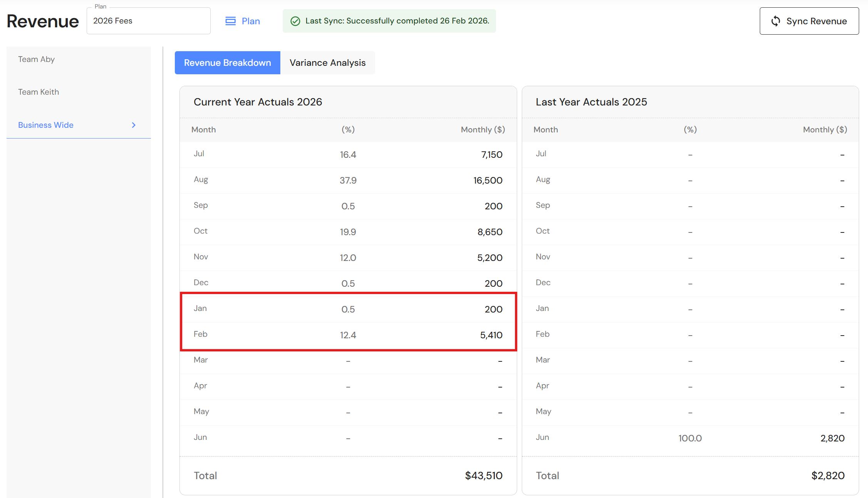Click the Jan 200 monthly amount

493,309
